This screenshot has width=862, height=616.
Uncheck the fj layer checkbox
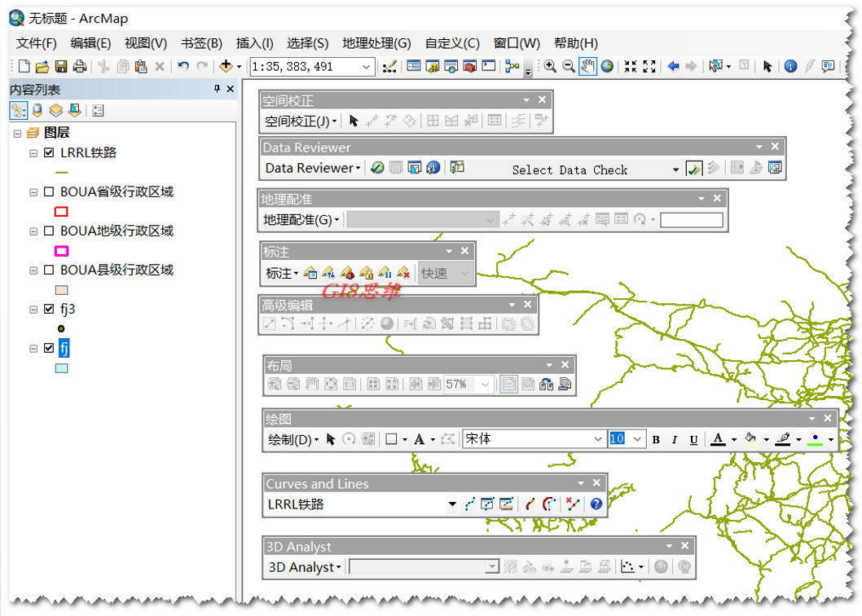pyautogui.click(x=49, y=348)
